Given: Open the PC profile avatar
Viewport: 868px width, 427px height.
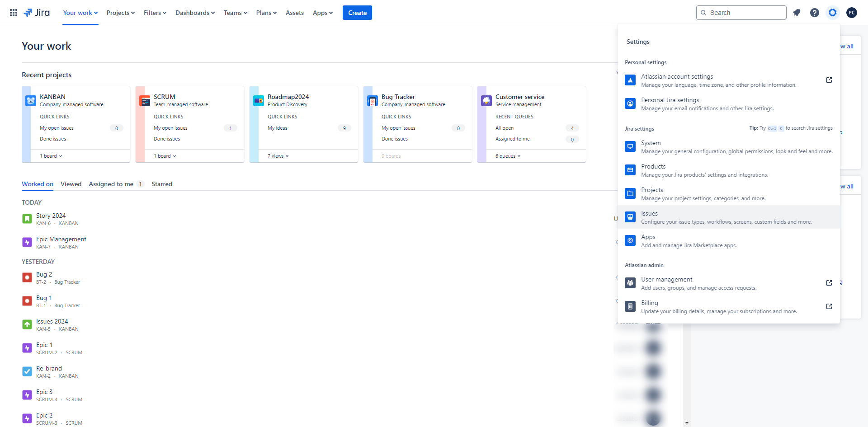Looking at the screenshot, I should pyautogui.click(x=852, y=13).
